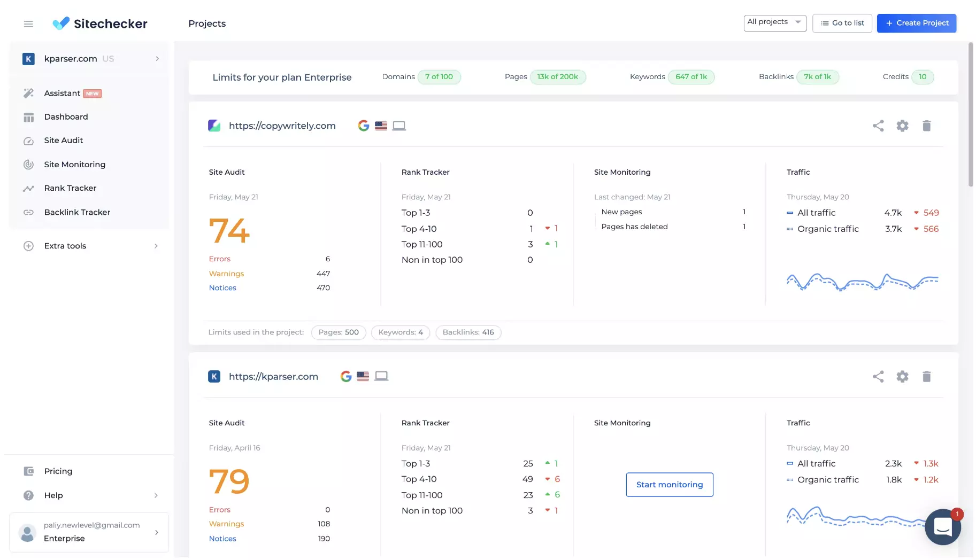Viewport: 976px width, 560px height.
Task: Open the paliy.newlevel@gmail.com account menu
Action: (x=89, y=532)
